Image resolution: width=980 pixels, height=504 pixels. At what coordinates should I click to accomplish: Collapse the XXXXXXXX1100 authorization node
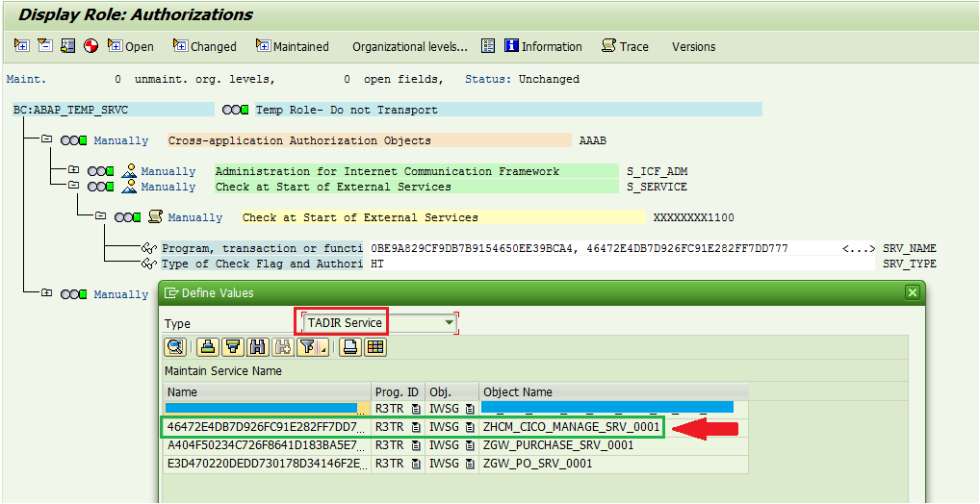pos(100,216)
